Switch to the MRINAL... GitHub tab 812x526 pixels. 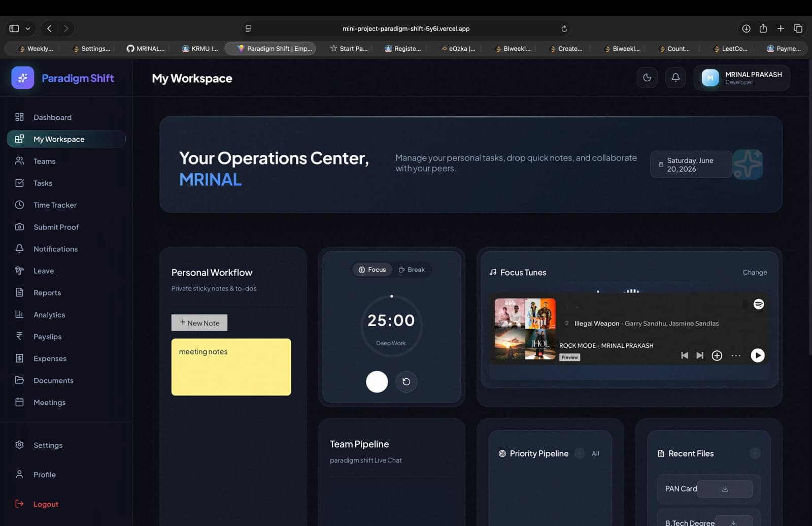tap(146, 49)
